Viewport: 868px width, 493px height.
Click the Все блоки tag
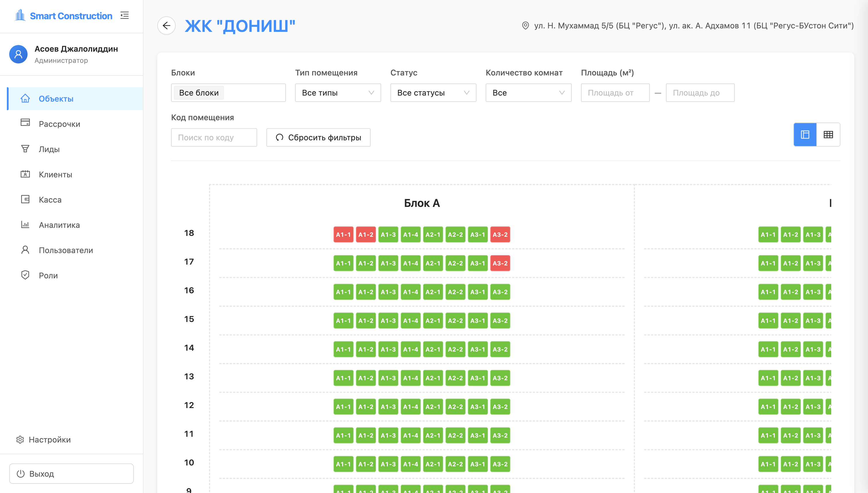[199, 92]
